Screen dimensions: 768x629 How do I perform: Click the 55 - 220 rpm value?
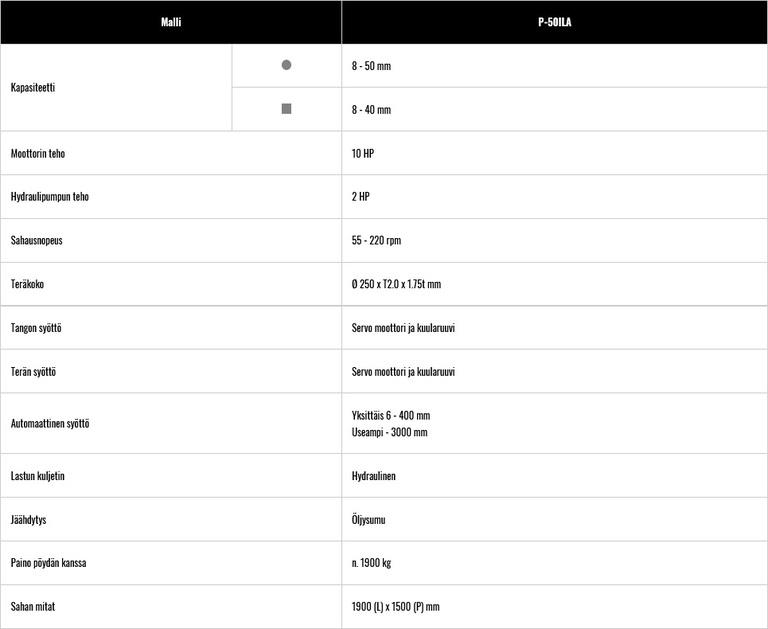point(376,241)
